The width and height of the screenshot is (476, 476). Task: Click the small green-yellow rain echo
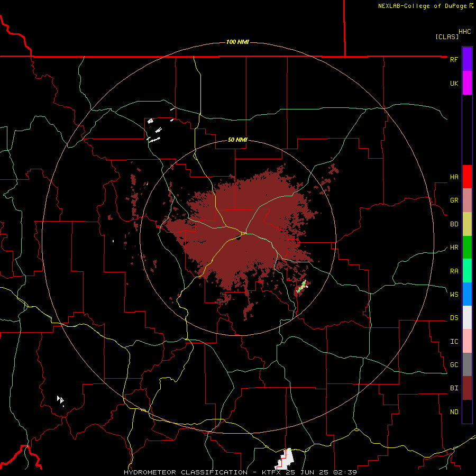coord(302,287)
